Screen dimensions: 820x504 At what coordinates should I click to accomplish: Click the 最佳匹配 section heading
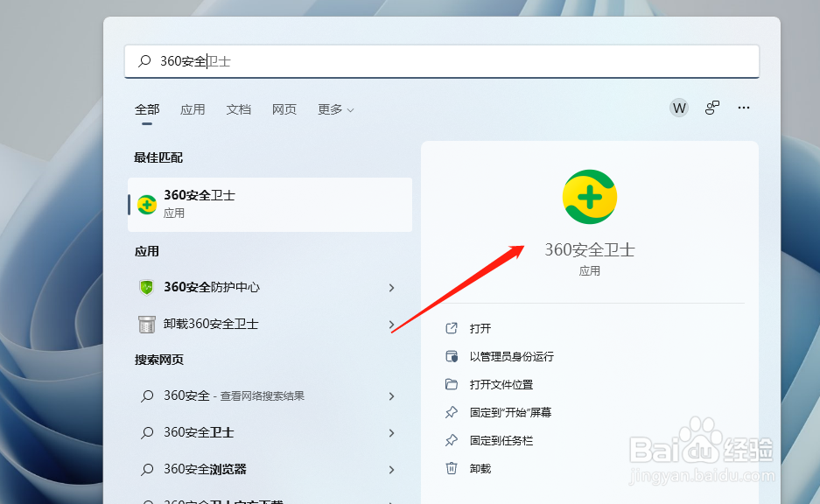(158, 157)
